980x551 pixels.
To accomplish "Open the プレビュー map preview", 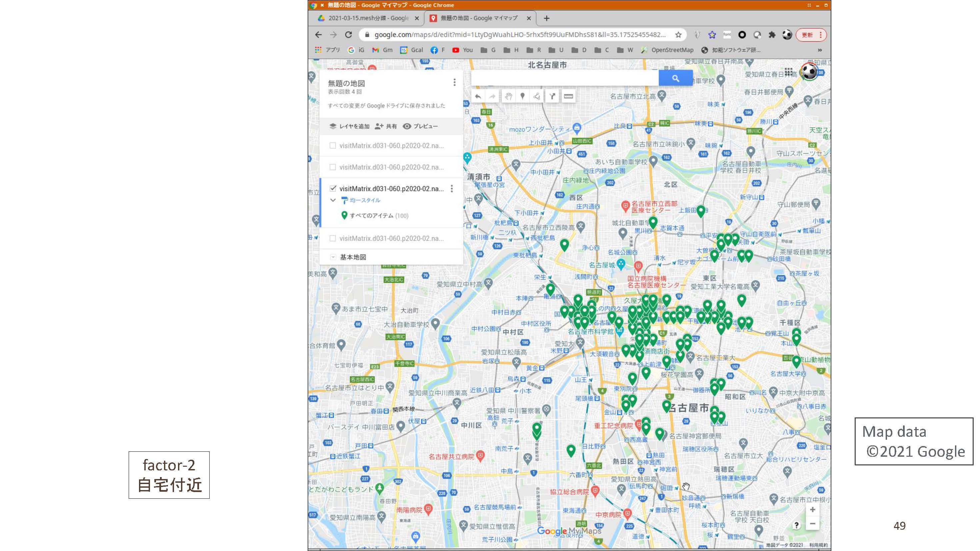I will point(420,126).
